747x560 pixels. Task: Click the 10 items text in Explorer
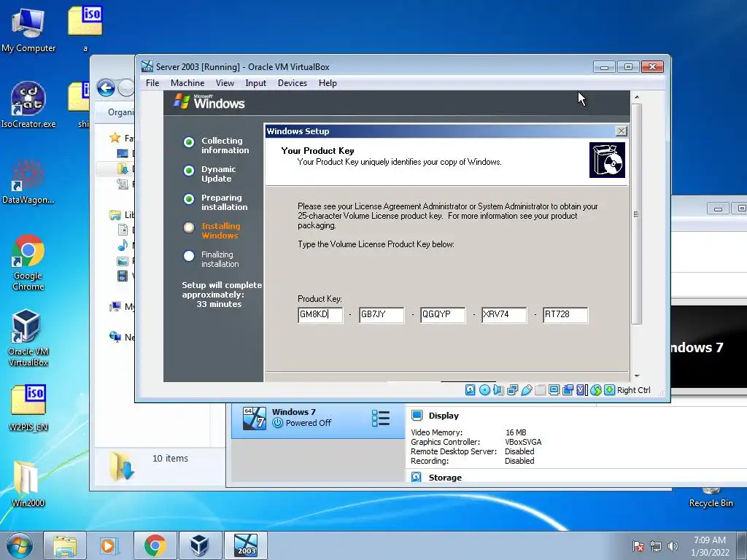point(170,458)
